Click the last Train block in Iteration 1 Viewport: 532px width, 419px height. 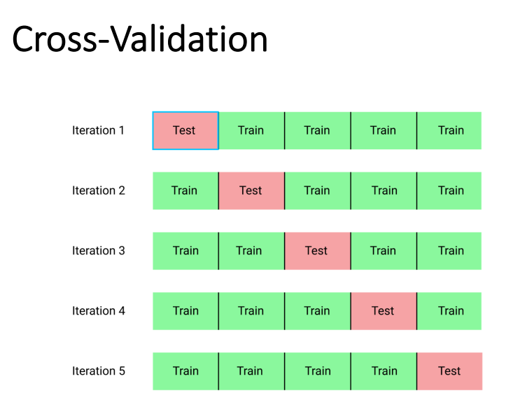449,130
